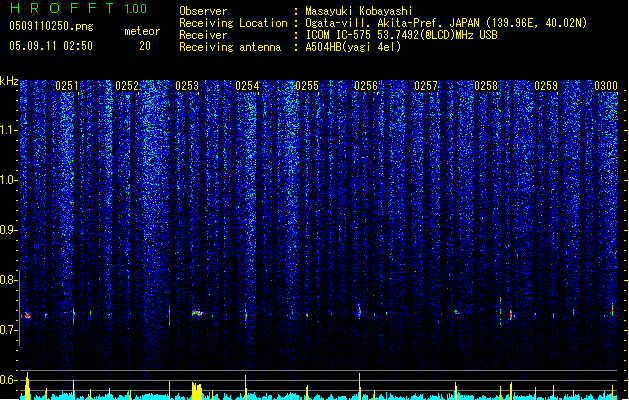Click the 0.6 kHz axis tick label
Viewport: 629px width, 400px height.
[x=9, y=380]
